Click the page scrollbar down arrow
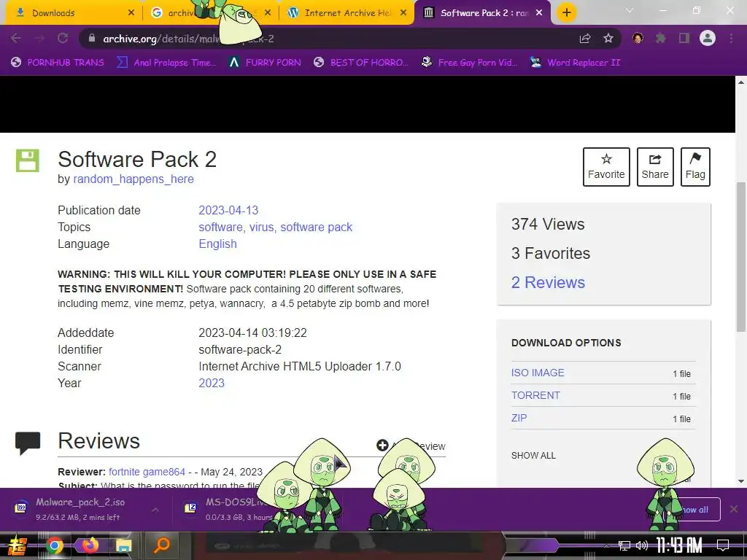The width and height of the screenshot is (747, 560). pos(741,481)
